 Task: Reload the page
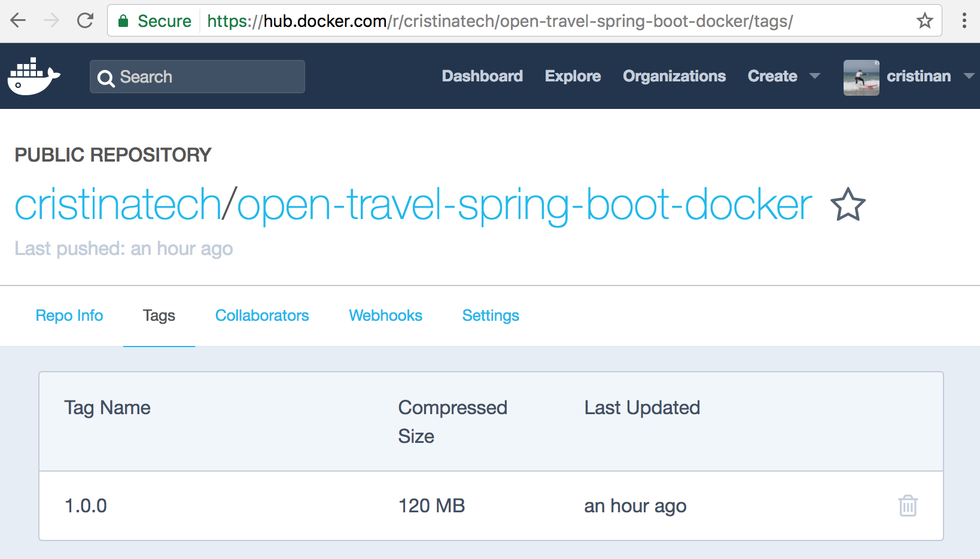pyautogui.click(x=86, y=20)
